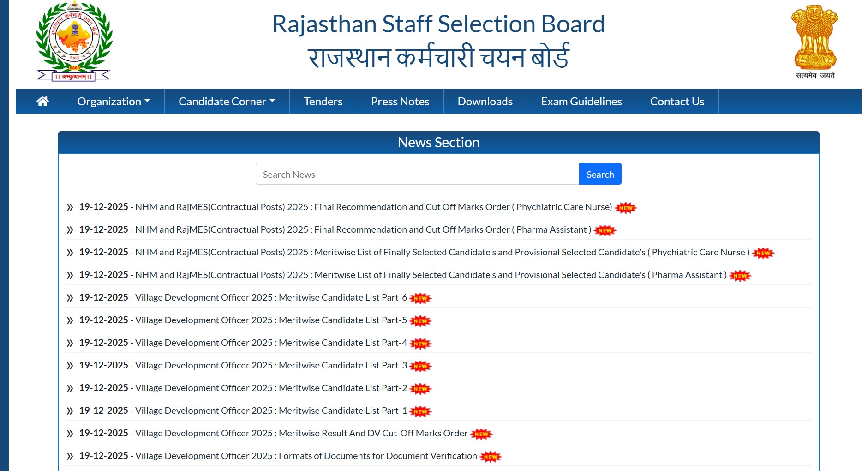The image size is (868, 471).
Task: Open the Tenders menu item
Action: click(x=323, y=101)
